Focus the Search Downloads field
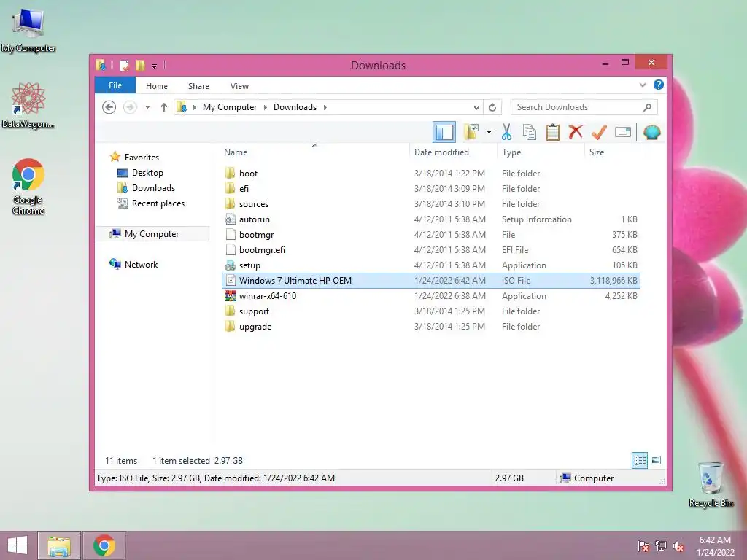747x560 pixels. 584,107
